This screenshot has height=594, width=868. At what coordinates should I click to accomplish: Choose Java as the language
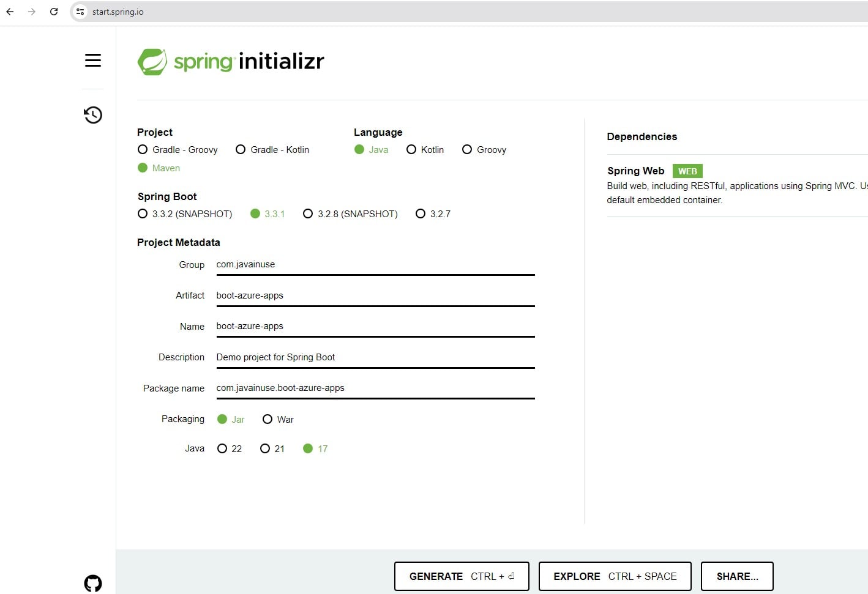pos(371,150)
